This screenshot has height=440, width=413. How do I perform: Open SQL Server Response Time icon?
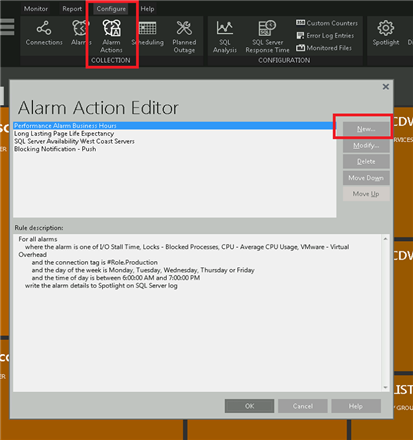coord(267,36)
